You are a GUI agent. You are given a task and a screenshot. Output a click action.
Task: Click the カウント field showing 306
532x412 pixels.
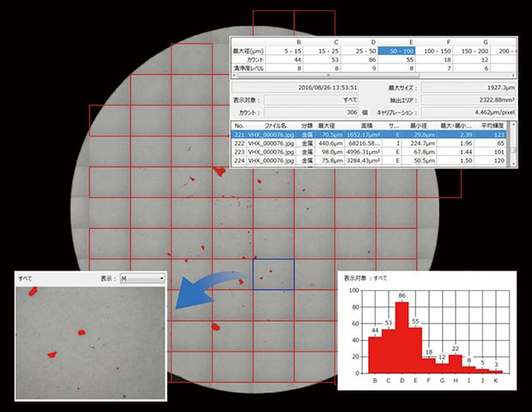(x=311, y=112)
